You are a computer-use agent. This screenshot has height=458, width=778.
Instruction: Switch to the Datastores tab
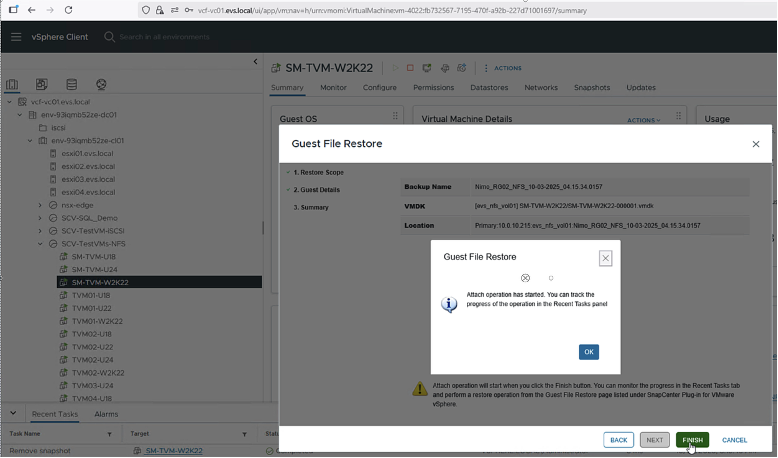(x=489, y=87)
